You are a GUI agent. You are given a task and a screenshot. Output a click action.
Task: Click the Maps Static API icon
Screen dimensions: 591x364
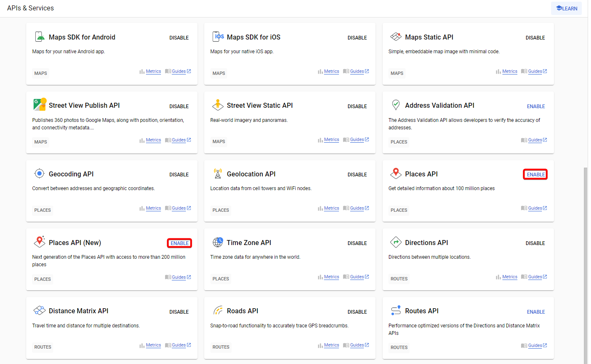coord(396,37)
